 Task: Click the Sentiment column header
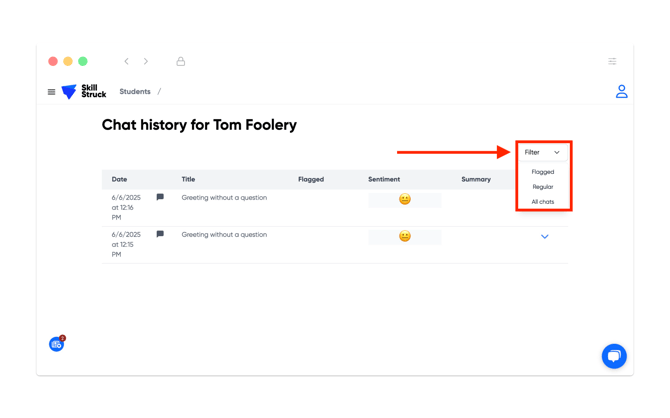point(384,180)
